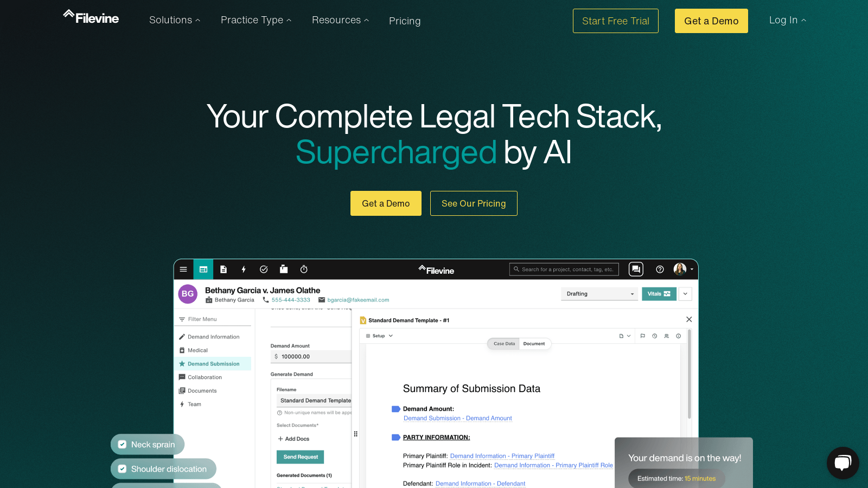Click the Filevine logo in the header
Screen dimensions: 868x488
pos(91,17)
